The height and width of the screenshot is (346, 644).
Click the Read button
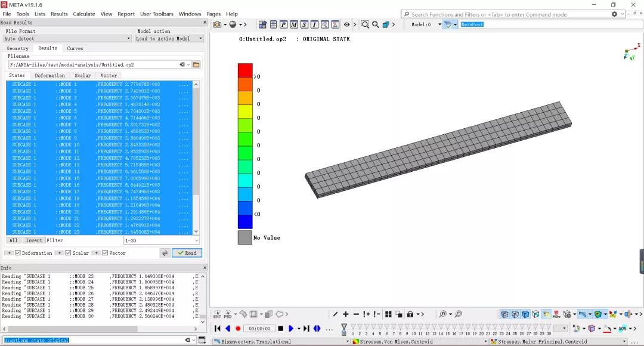click(x=187, y=253)
